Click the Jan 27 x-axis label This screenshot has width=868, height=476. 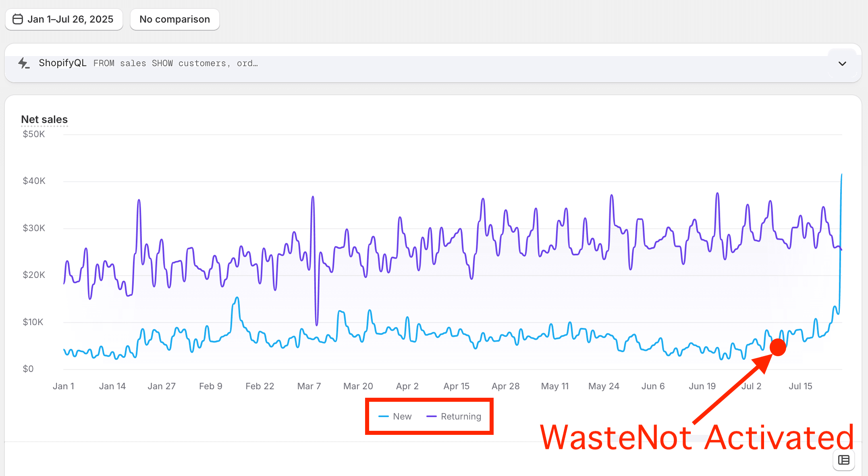click(x=162, y=386)
